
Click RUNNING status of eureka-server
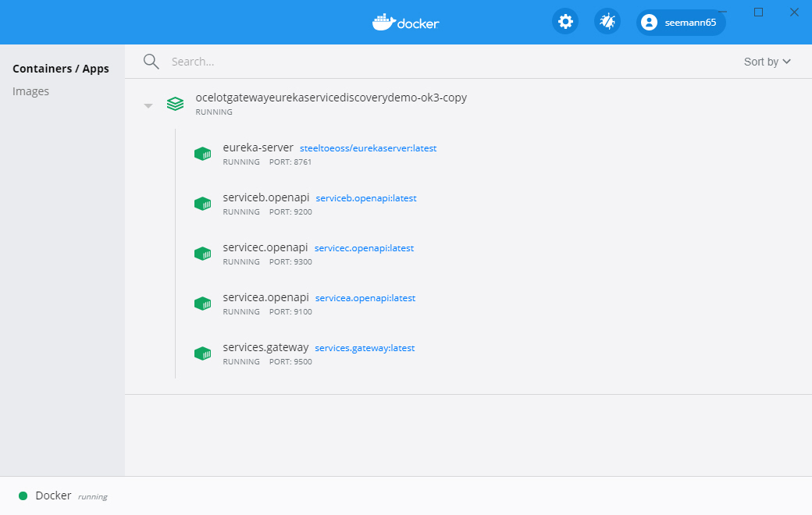click(241, 162)
